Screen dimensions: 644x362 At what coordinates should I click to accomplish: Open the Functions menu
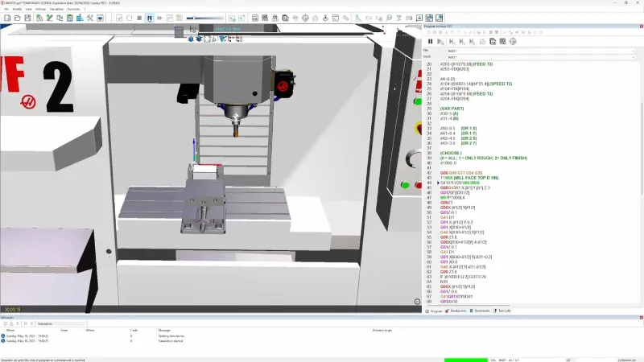click(74, 9)
